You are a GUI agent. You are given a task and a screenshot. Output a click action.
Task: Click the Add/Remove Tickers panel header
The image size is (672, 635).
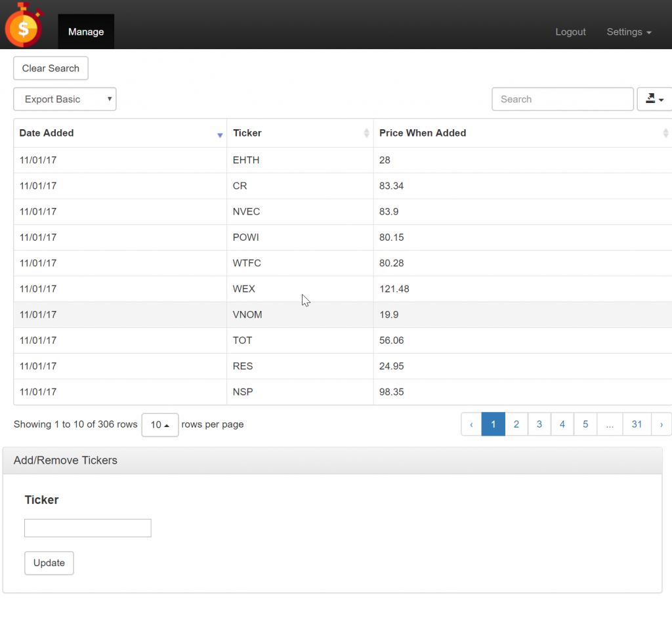(x=333, y=461)
